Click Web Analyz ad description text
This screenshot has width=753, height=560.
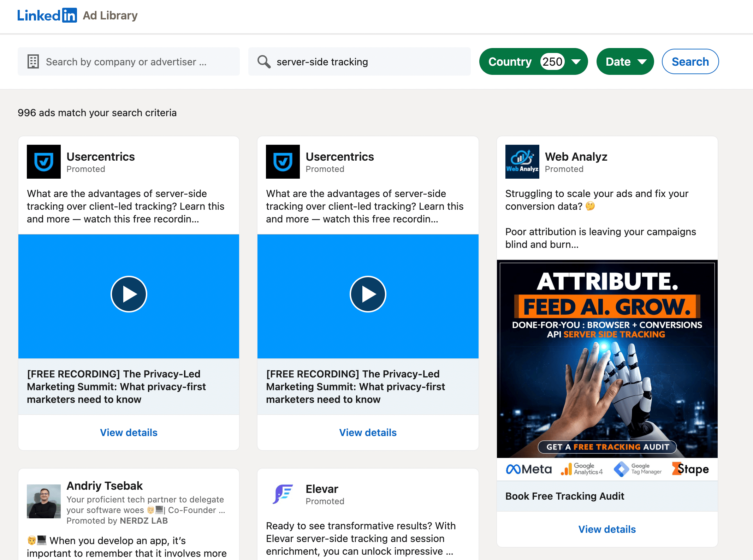tap(600, 219)
